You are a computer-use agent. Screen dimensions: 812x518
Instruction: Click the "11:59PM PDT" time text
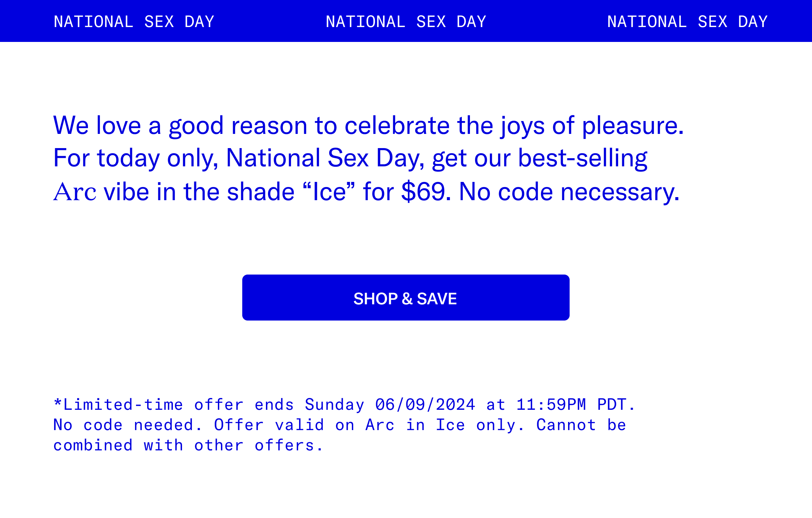click(x=571, y=405)
